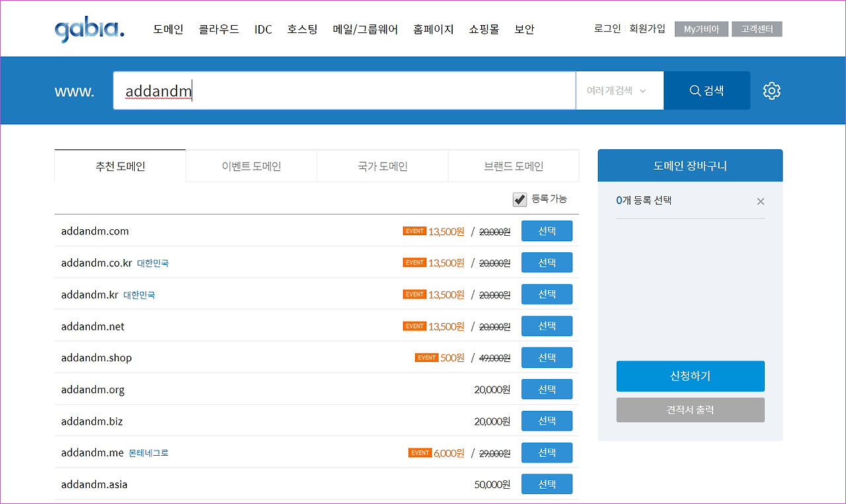Click the 몬테네그로 country label
Screen dimensions: 846x504
(148, 453)
